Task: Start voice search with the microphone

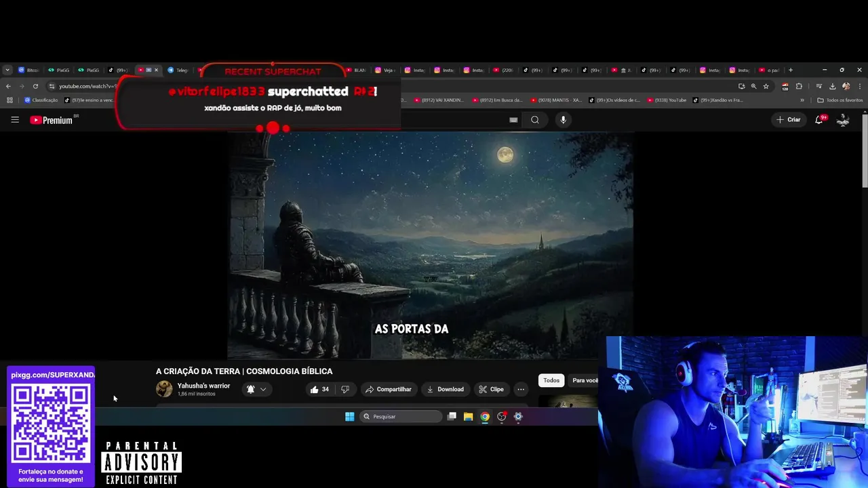Action: pos(563,120)
